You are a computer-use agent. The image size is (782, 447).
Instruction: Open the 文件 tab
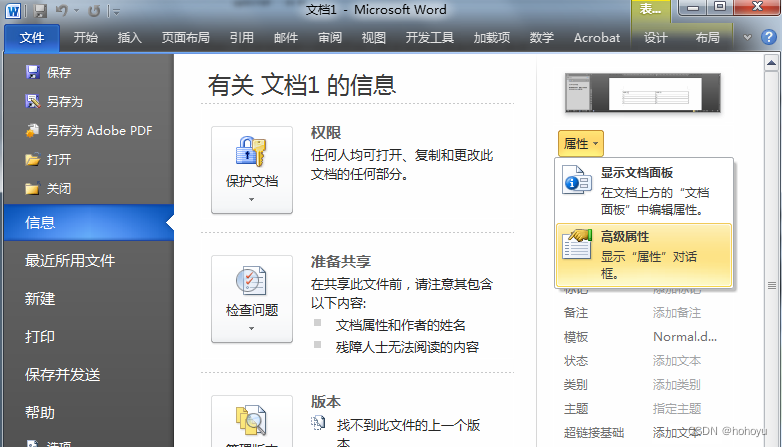(32, 38)
